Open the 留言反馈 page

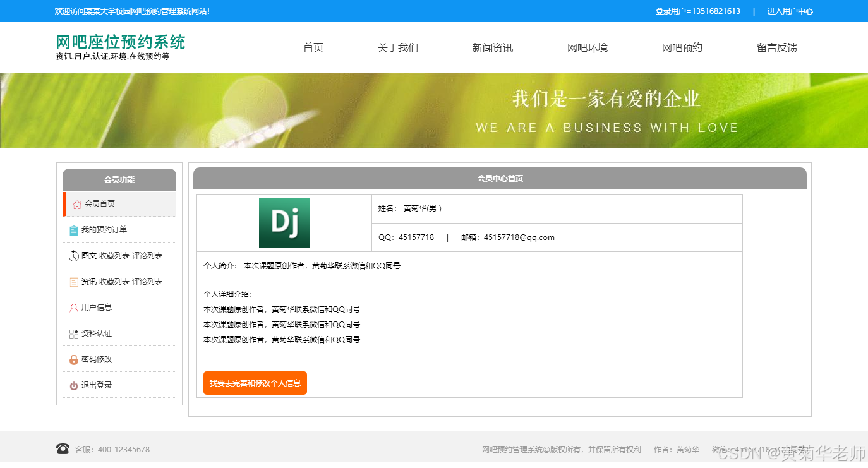tap(776, 47)
